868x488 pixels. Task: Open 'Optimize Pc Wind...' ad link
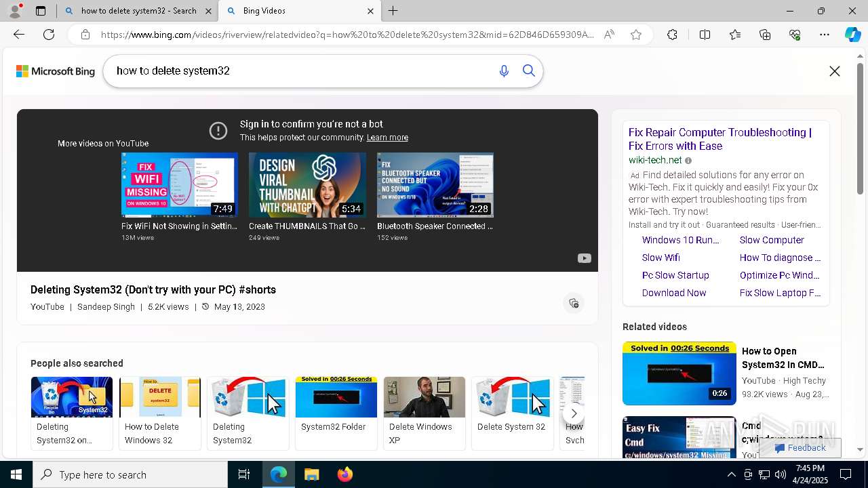779,275
